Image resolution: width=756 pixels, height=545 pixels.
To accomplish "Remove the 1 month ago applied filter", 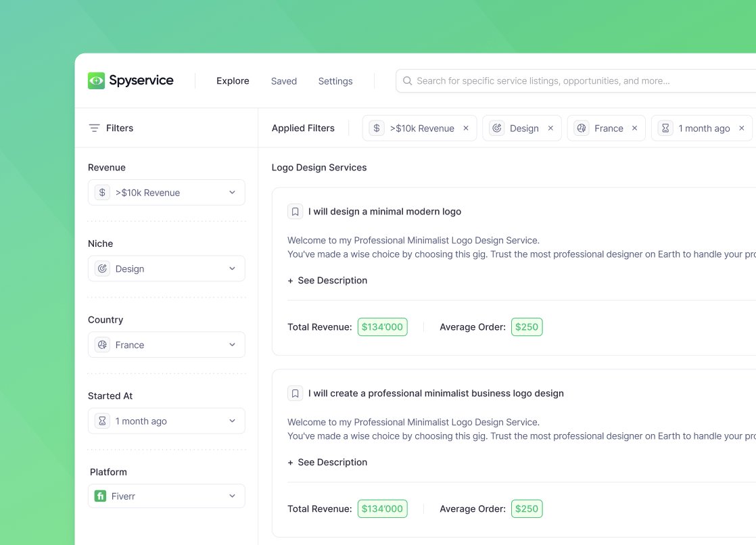I will 742,128.
